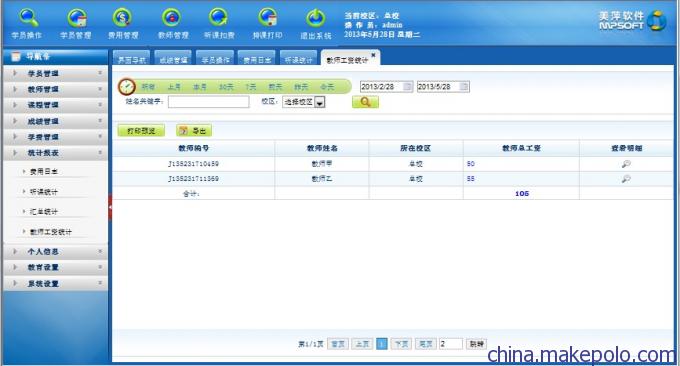
Task: Expand the 教师管理 sidebar section
Action: point(56,89)
